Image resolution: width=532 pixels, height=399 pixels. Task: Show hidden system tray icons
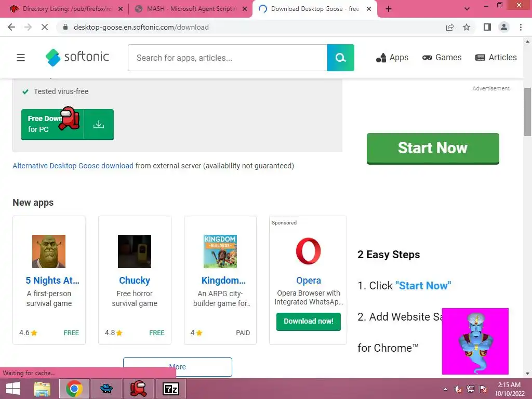445,389
